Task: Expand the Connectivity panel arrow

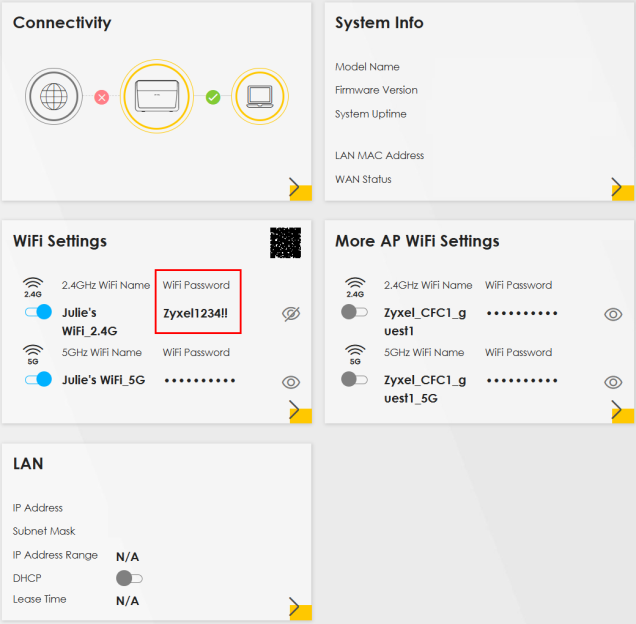Action: coord(295,187)
